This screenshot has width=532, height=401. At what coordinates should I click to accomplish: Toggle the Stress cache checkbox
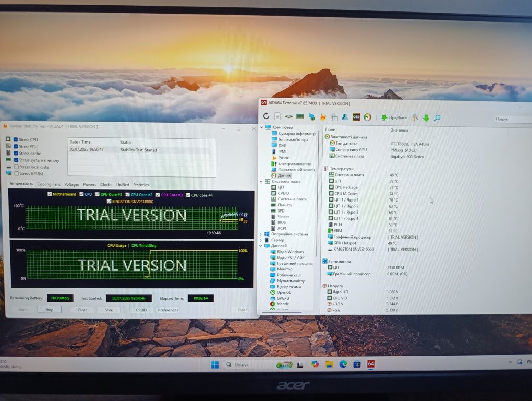[16, 153]
